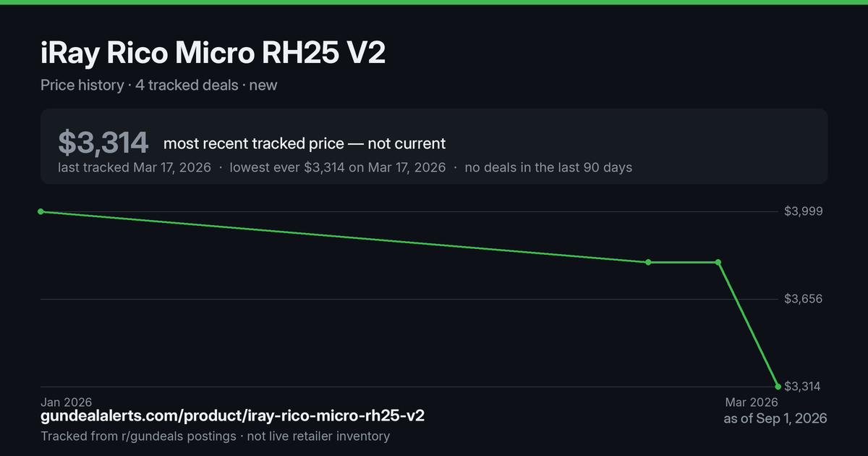Click the iRay Rico Micro RH25 V2 title
Image resolution: width=868 pixels, height=456 pixels.
pyautogui.click(x=213, y=54)
